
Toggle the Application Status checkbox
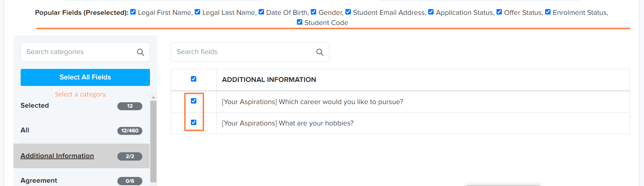431,12
